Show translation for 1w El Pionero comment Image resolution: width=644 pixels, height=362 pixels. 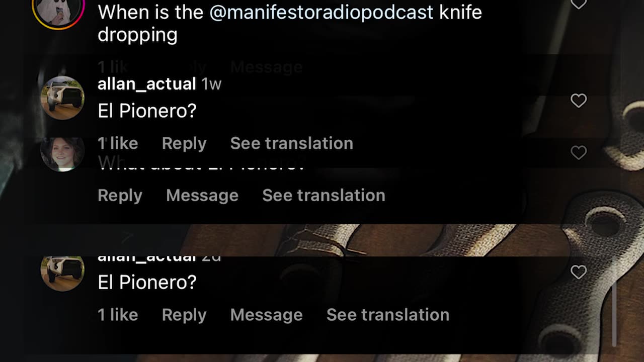(x=292, y=143)
